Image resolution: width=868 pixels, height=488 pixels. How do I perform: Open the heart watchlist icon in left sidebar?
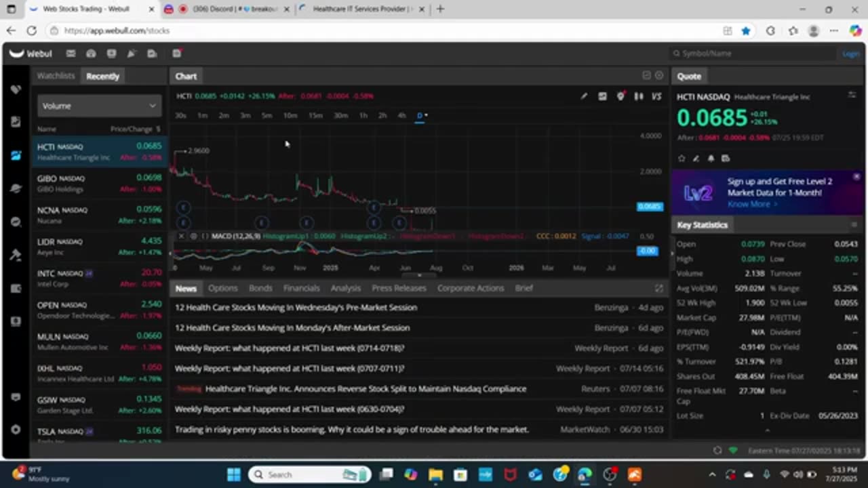tap(16, 89)
